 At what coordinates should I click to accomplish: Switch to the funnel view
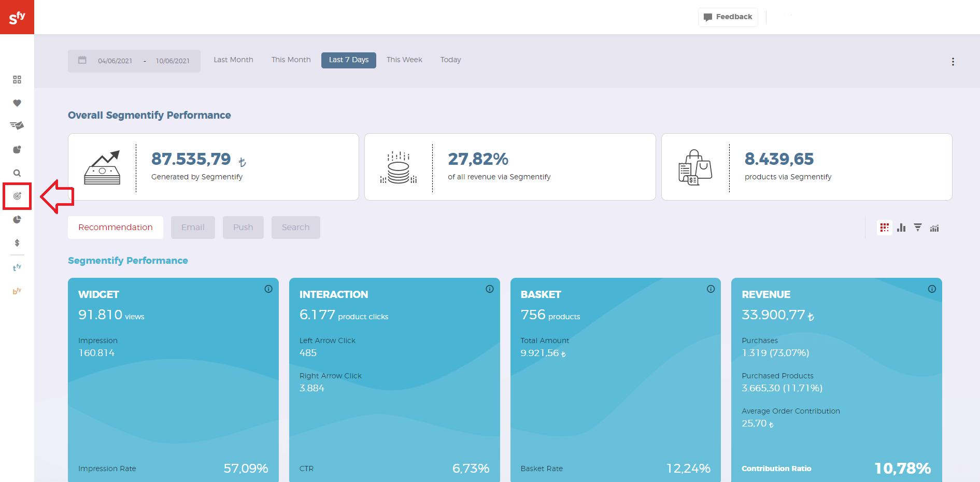tap(918, 228)
